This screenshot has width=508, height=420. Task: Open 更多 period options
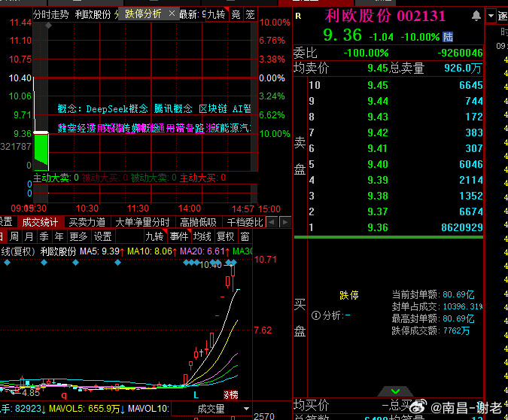78,236
